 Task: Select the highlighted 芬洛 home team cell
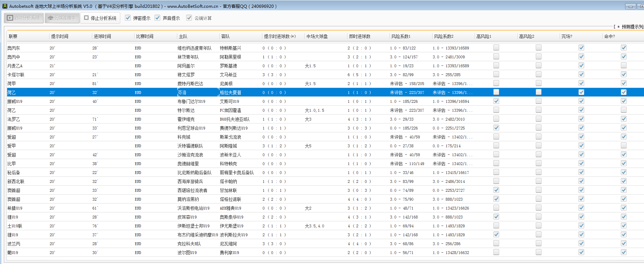182,93
